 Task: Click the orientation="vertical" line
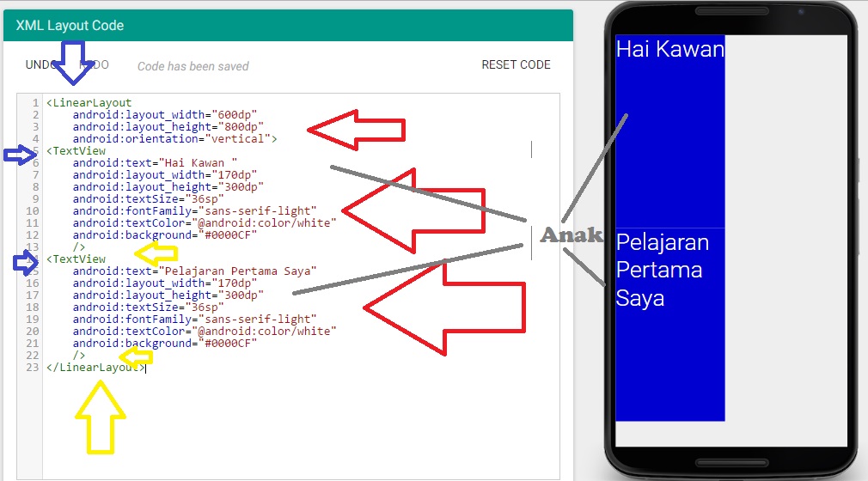[175, 139]
